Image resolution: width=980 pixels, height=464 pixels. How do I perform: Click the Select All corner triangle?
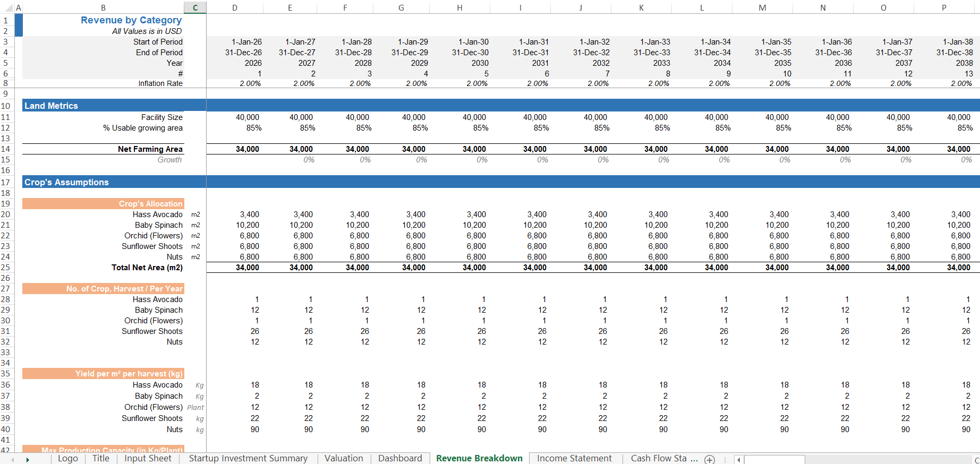click(x=6, y=7)
